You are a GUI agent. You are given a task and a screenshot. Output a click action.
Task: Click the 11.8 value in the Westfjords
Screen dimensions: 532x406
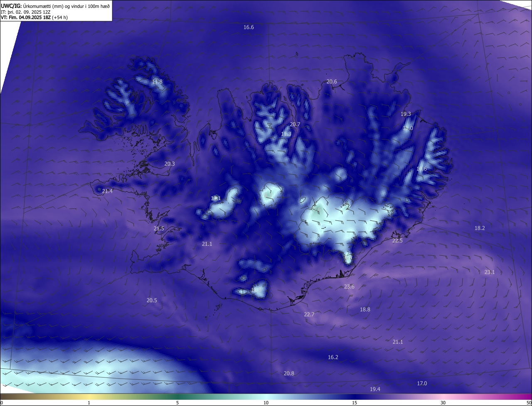pyautogui.click(x=157, y=81)
